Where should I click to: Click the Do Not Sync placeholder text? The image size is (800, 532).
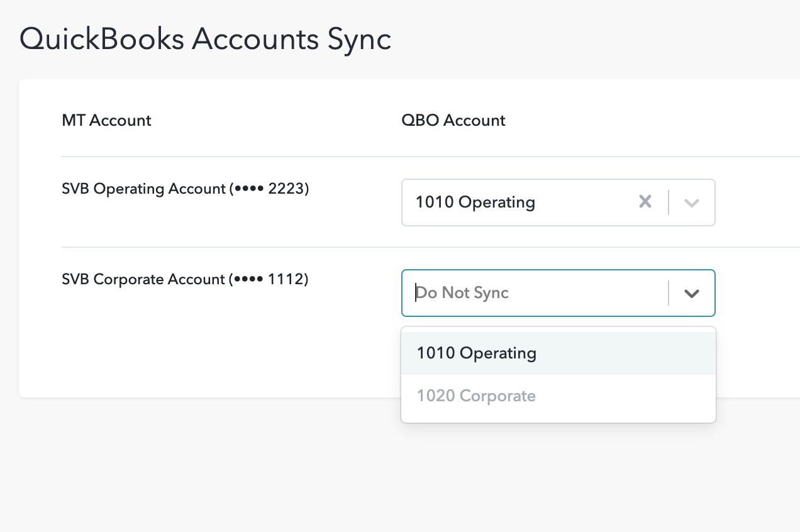click(464, 293)
